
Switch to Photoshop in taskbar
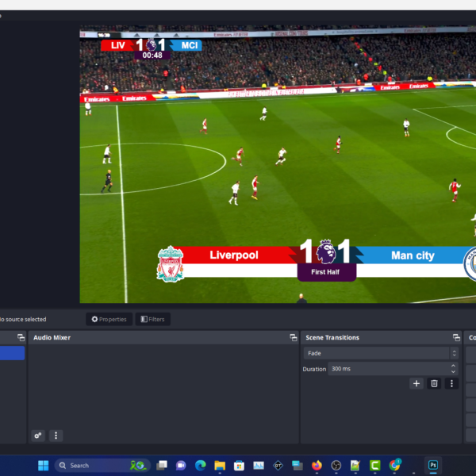tap(433, 465)
